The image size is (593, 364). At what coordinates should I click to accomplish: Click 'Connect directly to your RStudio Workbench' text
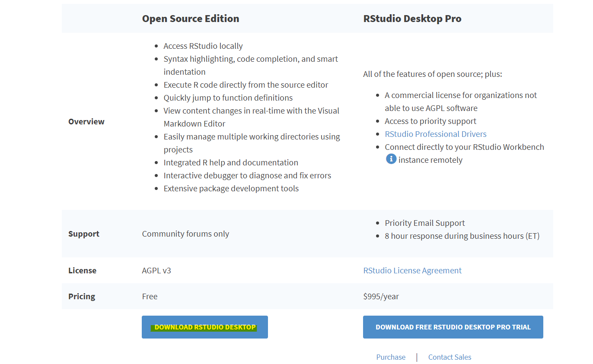(x=465, y=147)
